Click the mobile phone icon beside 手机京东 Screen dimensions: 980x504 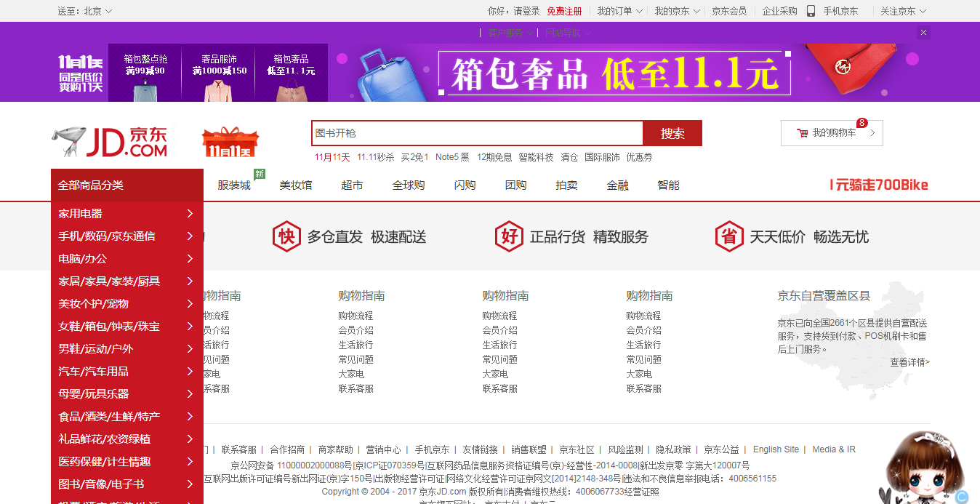click(811, 11)
